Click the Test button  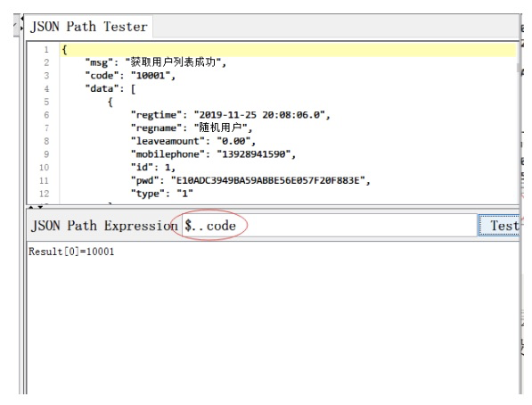(499, 226)
